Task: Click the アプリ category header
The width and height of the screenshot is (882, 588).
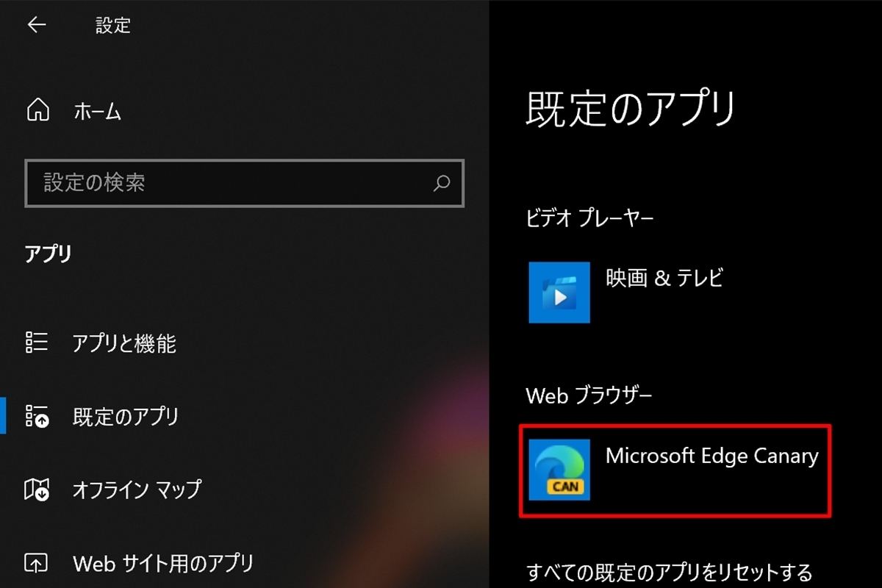Action: pyautogui.click(x=49, y=254)
